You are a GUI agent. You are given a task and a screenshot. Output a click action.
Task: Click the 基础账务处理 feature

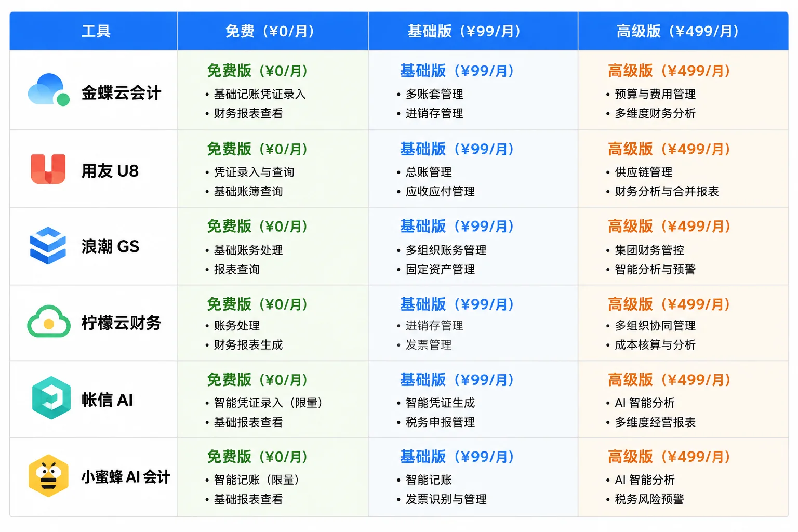[x=248, y=250]
